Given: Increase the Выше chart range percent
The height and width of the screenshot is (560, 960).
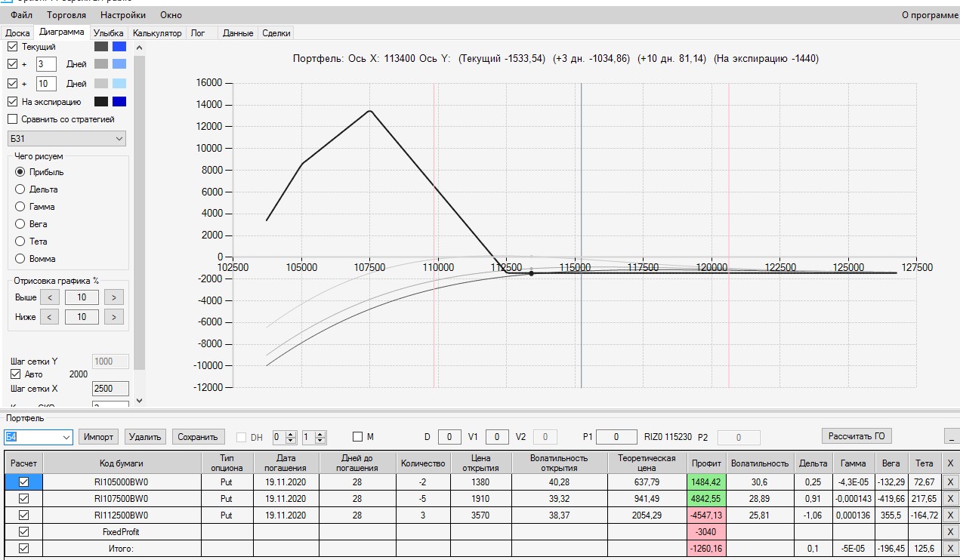Looking at the screenshot, I should [114, 297].
